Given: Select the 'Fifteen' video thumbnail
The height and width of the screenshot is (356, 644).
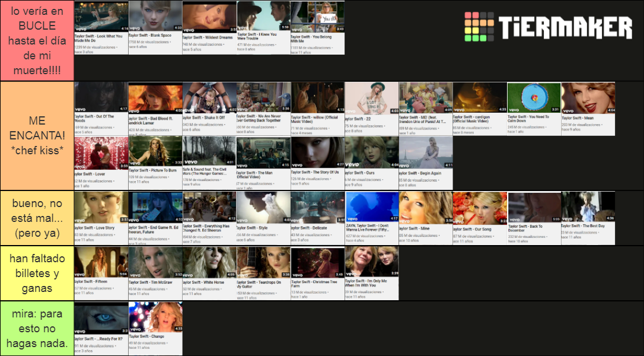Looking at the screenshot, I should point(101,274).
